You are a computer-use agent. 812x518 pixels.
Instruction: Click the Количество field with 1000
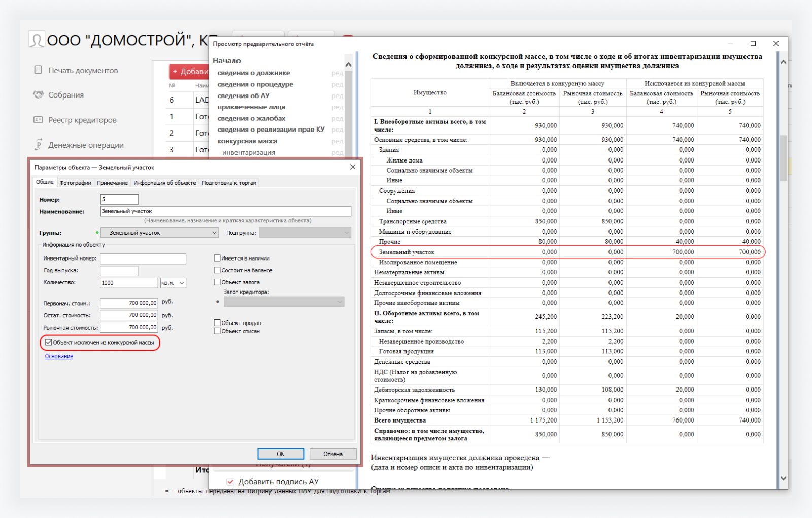(x=129, y=283)
